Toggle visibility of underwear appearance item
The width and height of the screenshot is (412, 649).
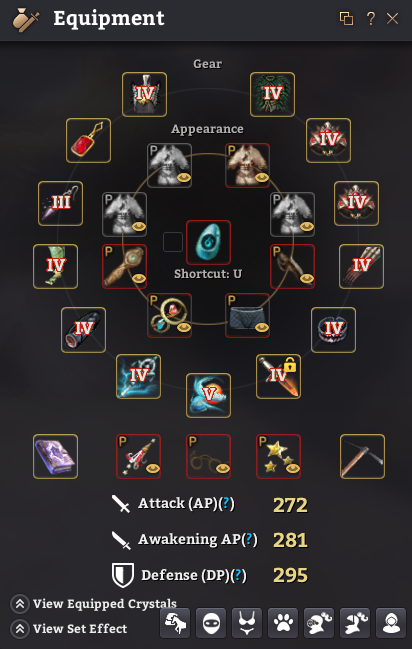point(262,327)
